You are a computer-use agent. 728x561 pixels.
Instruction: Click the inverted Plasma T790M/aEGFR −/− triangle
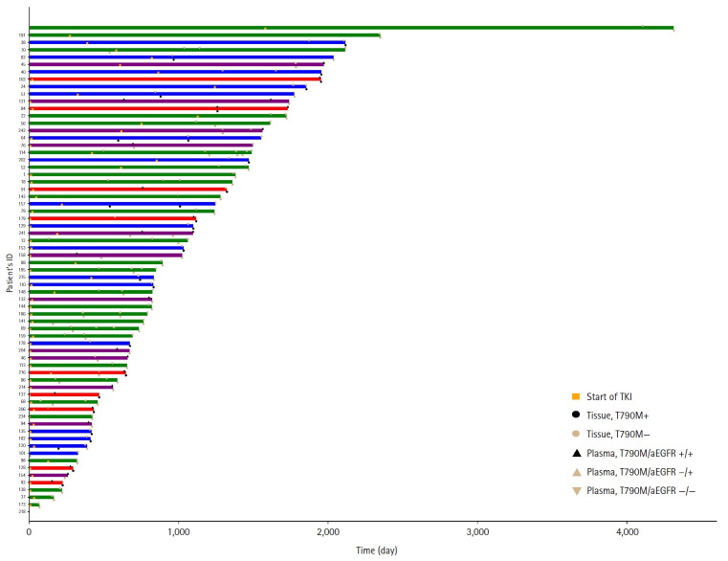point(575,490)
